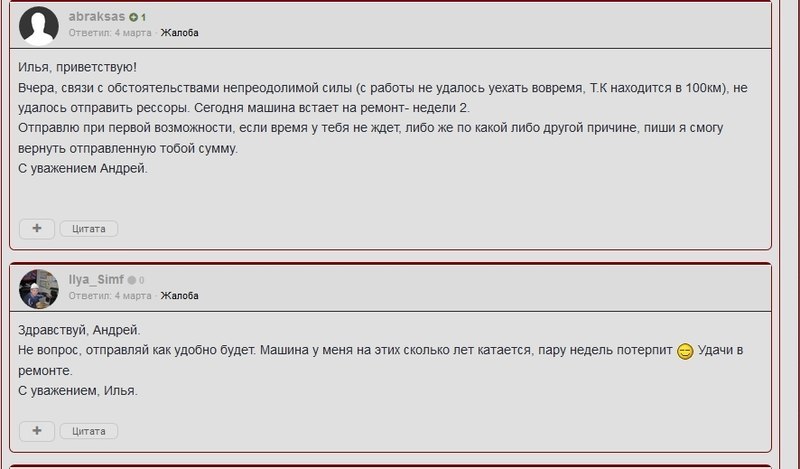Click "Жалоба" on the abraksas post

pos(180,33)
